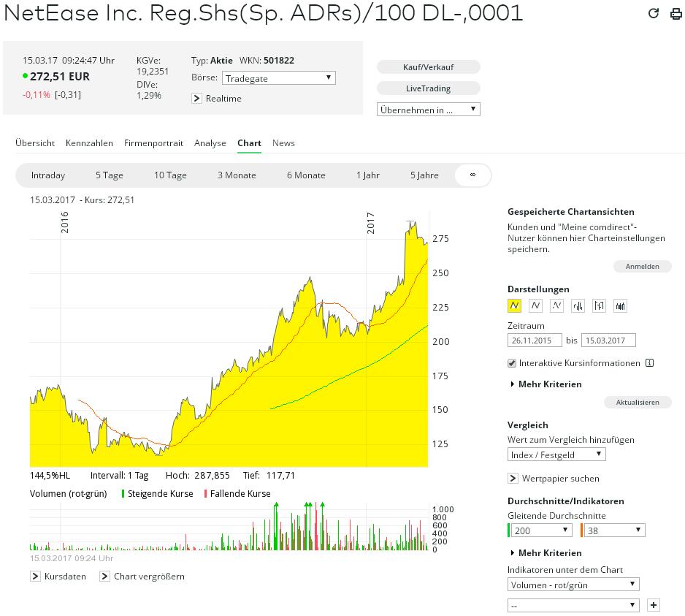Open the Chart vergrößern link

coord(149,577)
